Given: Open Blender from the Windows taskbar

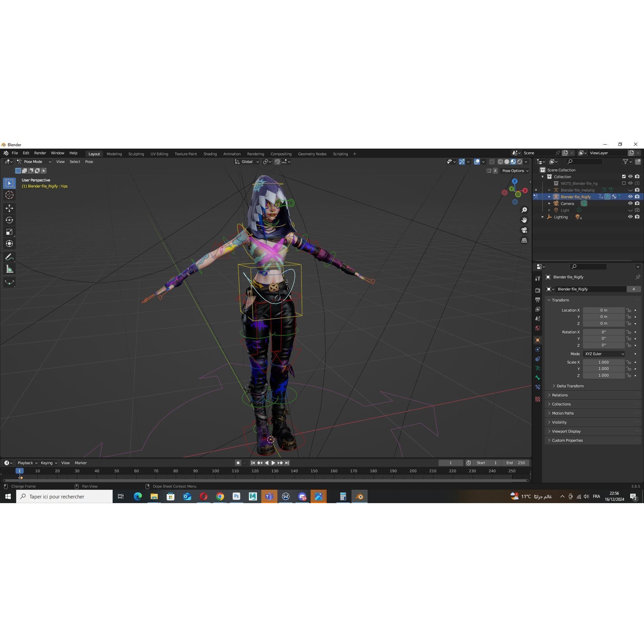Looking at the screenshot, I should [359, 496].
